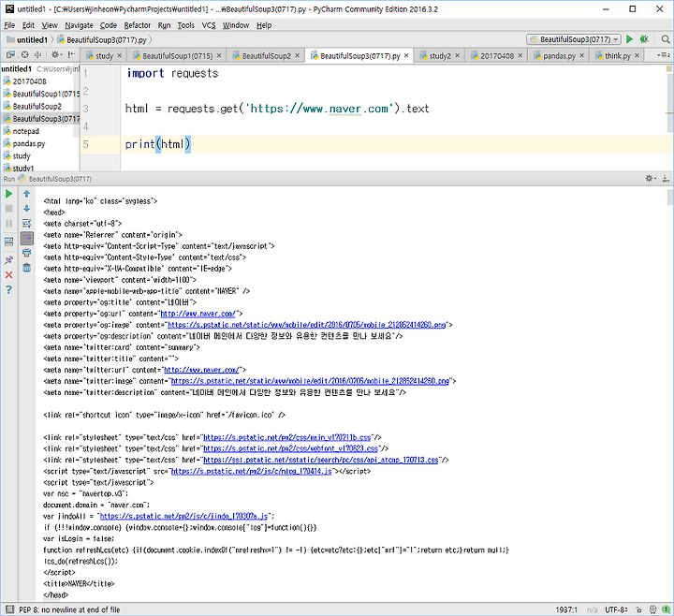Rerun the script in Run panel
Screen dimensions: 674x616
[x=8, y=194]
